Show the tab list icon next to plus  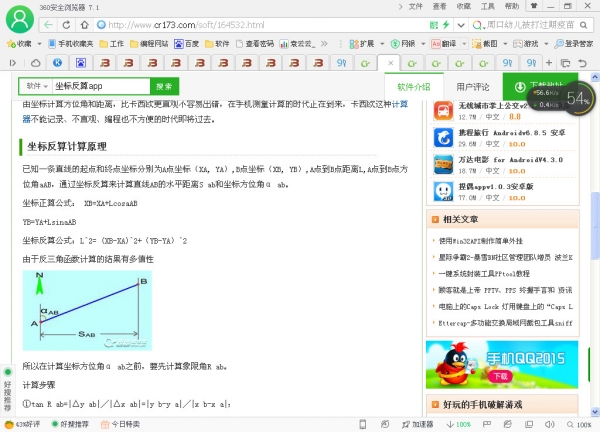click(x=565, y=63)
